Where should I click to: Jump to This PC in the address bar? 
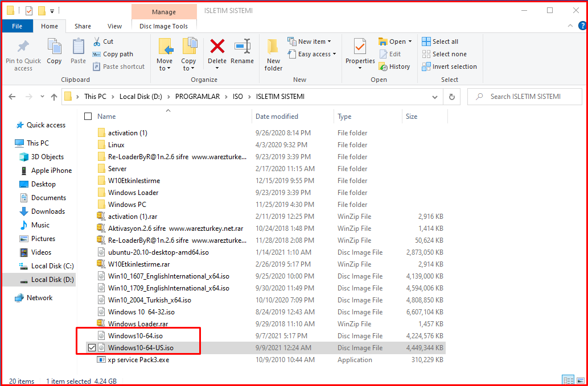[95, 97]
